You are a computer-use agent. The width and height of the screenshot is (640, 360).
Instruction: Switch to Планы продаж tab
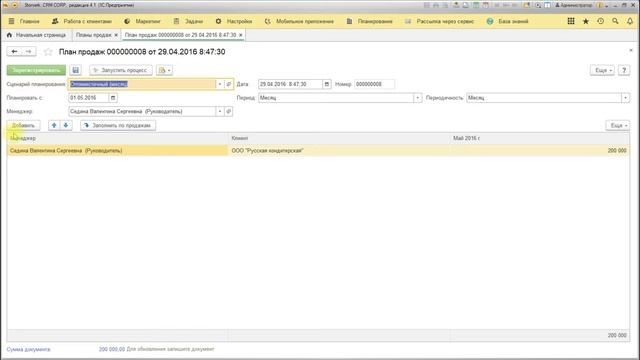click(93, 35)
